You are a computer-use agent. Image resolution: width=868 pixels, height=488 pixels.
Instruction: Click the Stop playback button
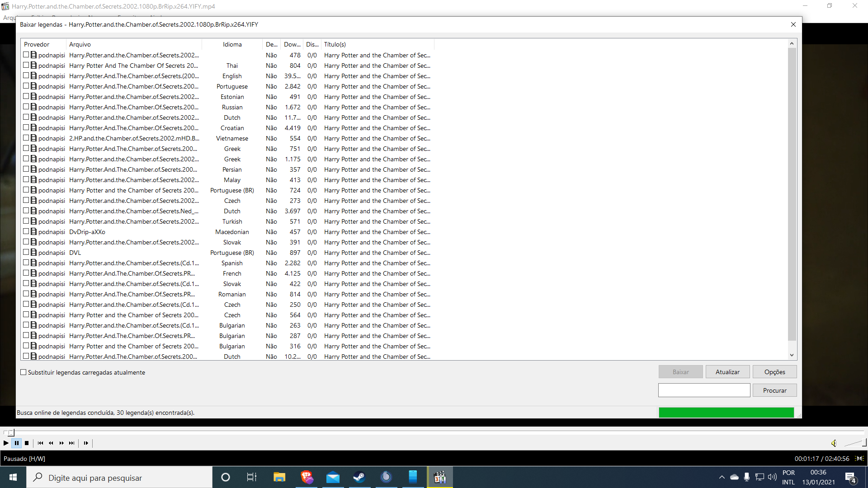(27, 443)
